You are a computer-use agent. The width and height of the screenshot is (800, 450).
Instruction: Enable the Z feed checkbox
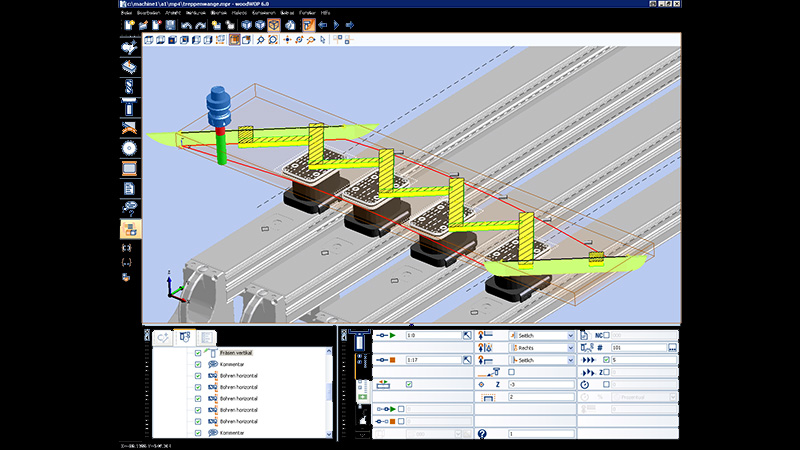click(x=606, y=372)
